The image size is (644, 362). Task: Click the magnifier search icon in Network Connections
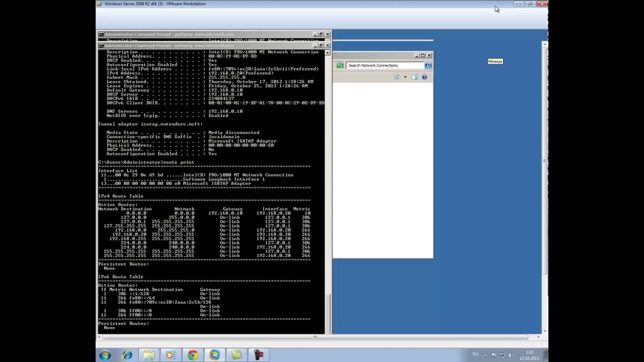pos(428,65)
